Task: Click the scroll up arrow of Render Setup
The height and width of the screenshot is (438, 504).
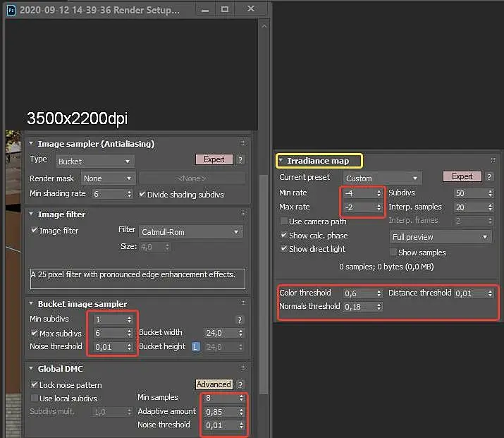Action: [264, 26]
